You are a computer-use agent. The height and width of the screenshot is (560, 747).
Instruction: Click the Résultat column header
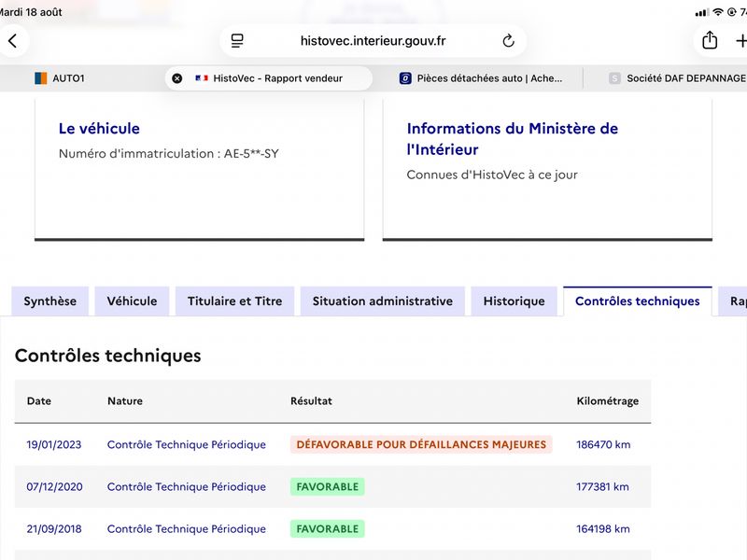tap(311, 401)
